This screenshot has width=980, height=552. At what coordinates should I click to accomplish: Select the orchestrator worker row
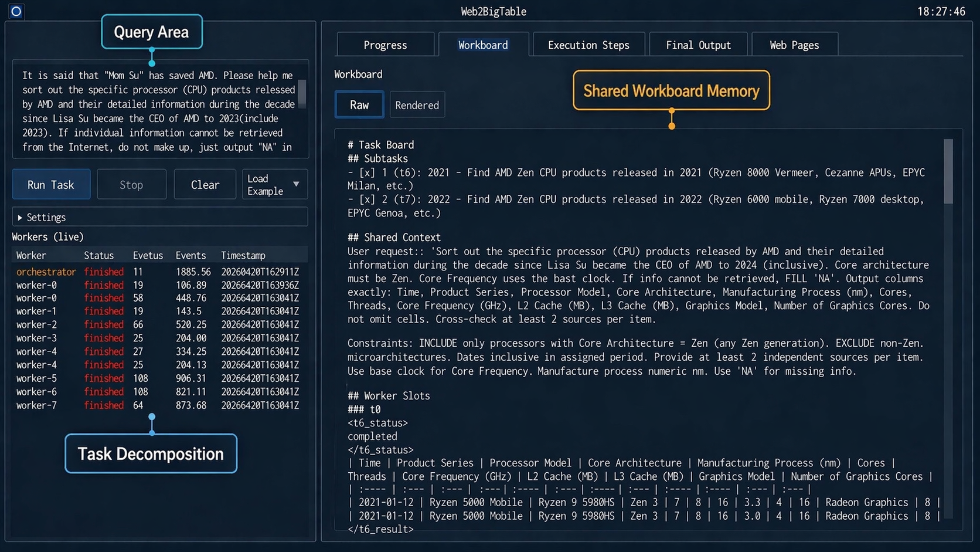point(159,272)
